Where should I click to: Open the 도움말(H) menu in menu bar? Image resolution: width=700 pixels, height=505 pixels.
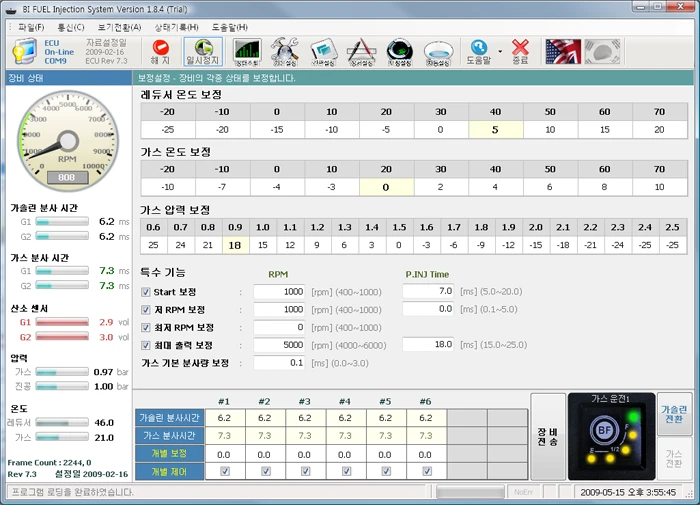click(229, 27)
